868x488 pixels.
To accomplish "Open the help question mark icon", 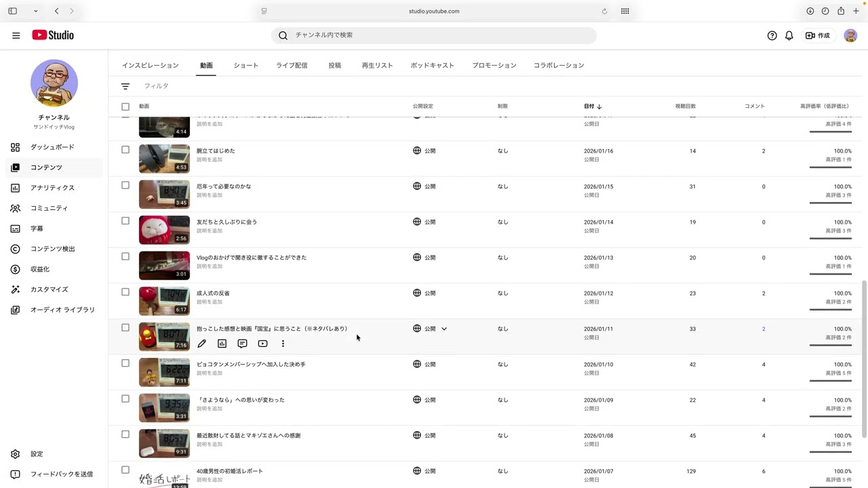I will [772, 35].
